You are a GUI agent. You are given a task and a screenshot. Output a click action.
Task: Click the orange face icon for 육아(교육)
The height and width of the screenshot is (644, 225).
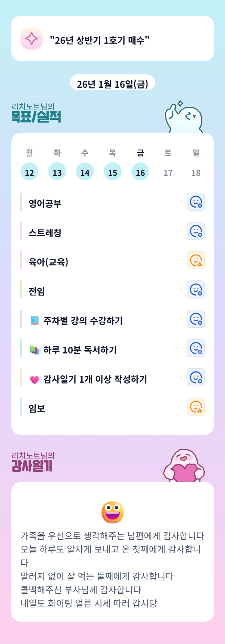(196, 260)
